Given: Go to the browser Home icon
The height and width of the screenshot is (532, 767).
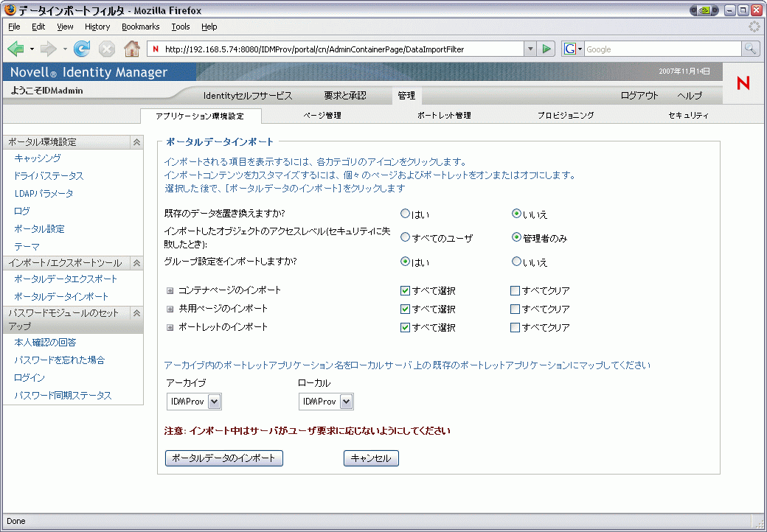Looking at the screenshot, I should coord(132,49).
